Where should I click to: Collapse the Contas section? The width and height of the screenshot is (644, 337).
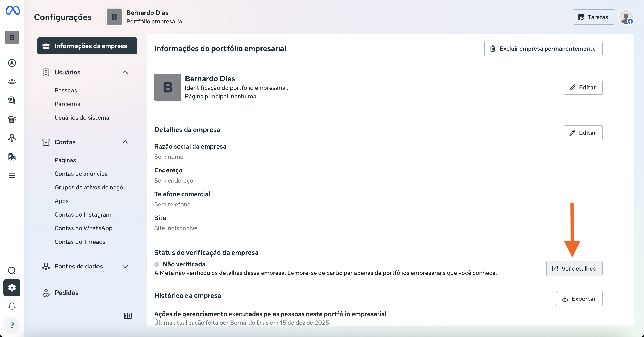[x=125, y=142]
